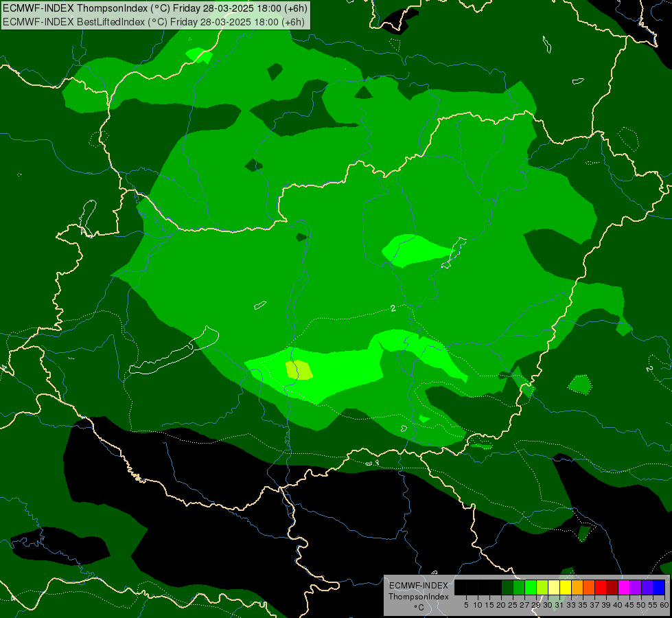Click the legend ThompsonIndex label text
This screenshot has height=618, width=672.
click(419, 597)
